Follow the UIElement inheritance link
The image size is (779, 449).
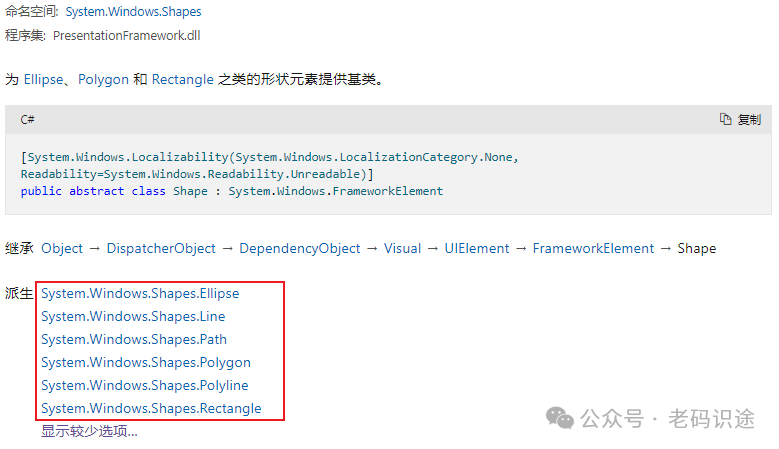coord(477,248)
